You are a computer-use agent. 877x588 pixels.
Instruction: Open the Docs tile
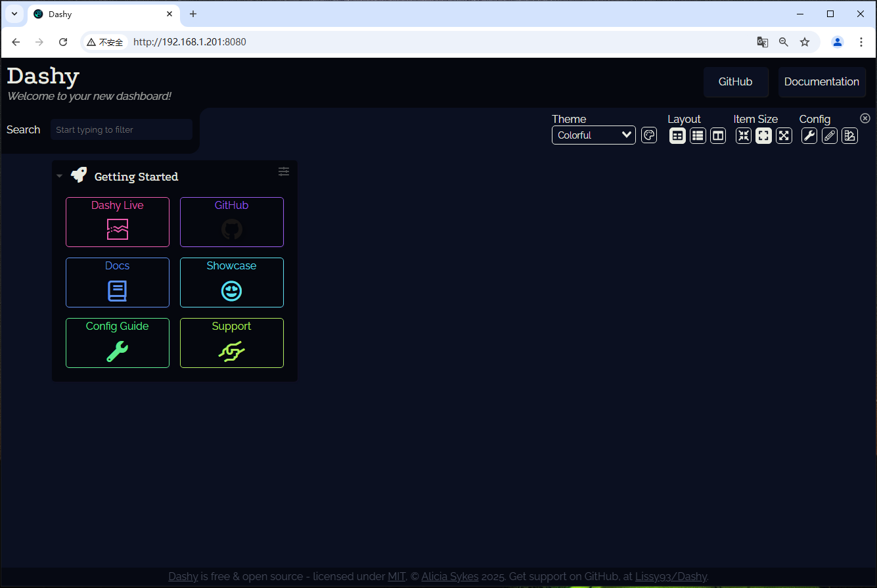point(118,283)
